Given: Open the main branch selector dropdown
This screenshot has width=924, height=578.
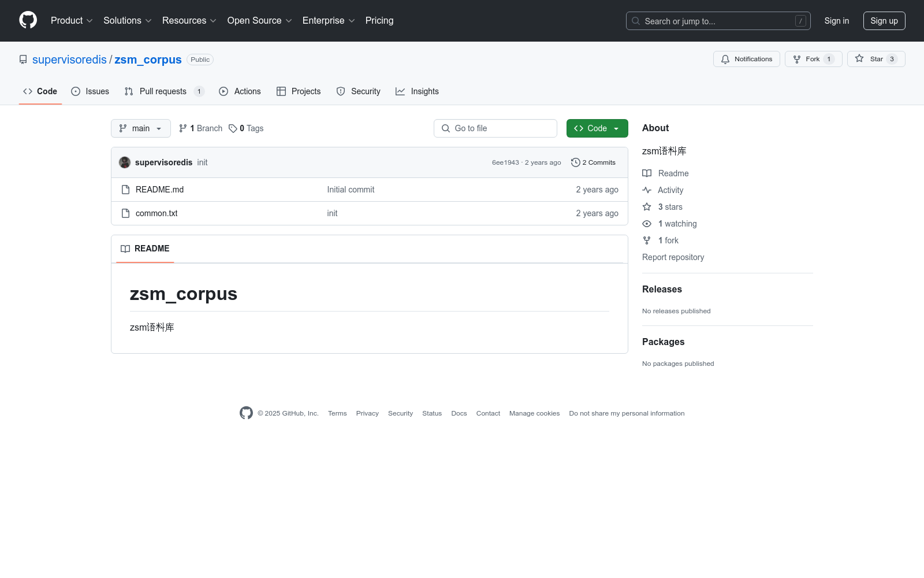Looking at the screenshot, I should (x=141, y=128).
